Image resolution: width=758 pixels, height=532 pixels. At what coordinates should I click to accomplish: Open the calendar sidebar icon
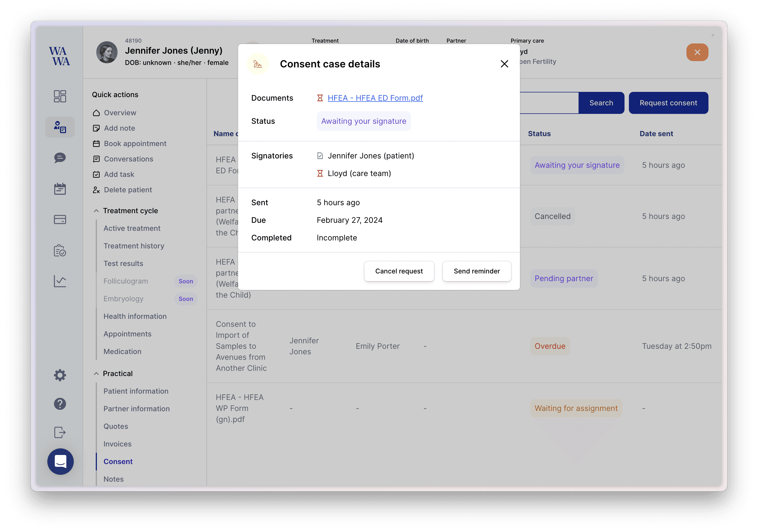point(60,189)
